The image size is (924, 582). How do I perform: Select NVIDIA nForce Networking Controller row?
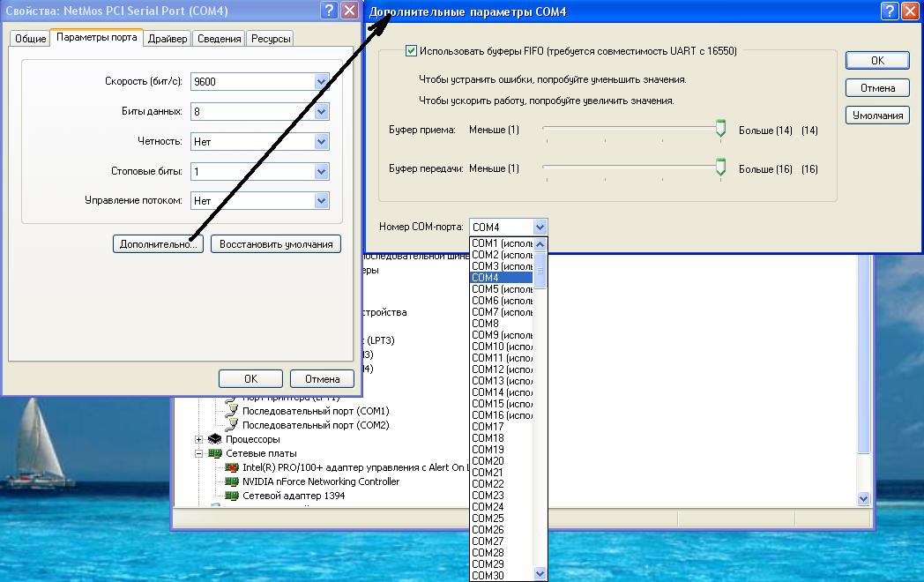click(x=321, y=481)
